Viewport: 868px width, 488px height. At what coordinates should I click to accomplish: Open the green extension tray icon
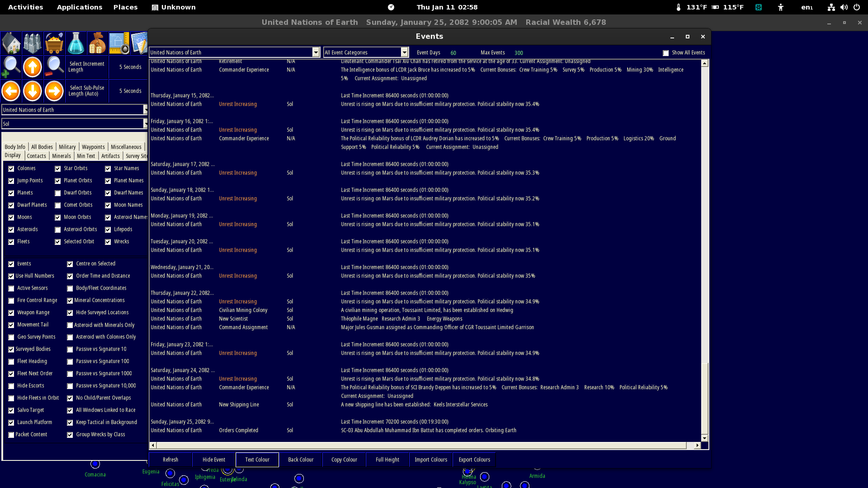[759, 7]
